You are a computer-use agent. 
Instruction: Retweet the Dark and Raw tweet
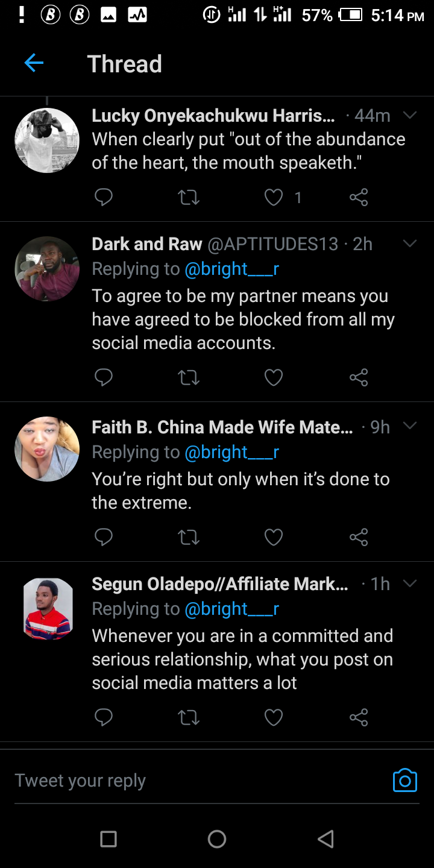(x=189, y=377)
